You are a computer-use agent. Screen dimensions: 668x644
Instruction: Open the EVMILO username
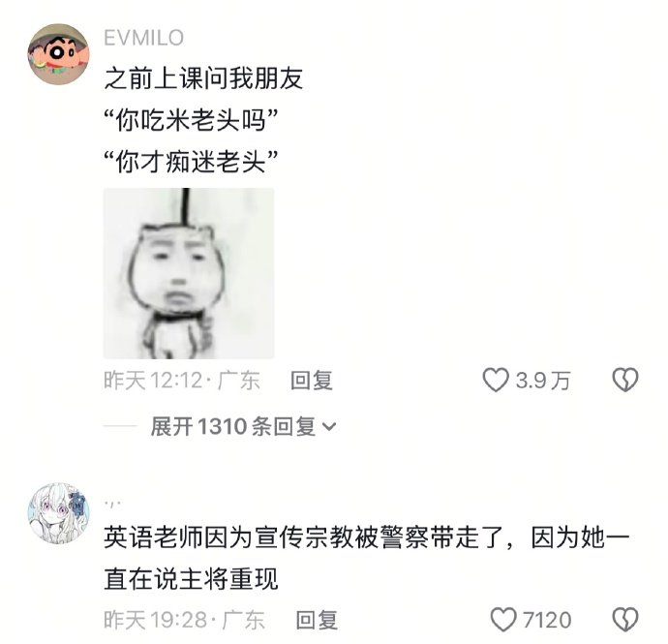(144, 38)
